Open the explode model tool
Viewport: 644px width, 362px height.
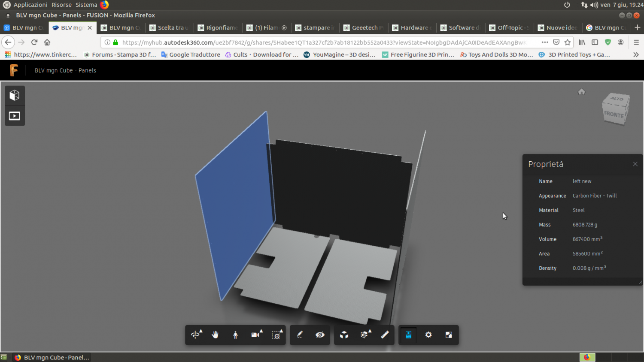tap(344, 335)
